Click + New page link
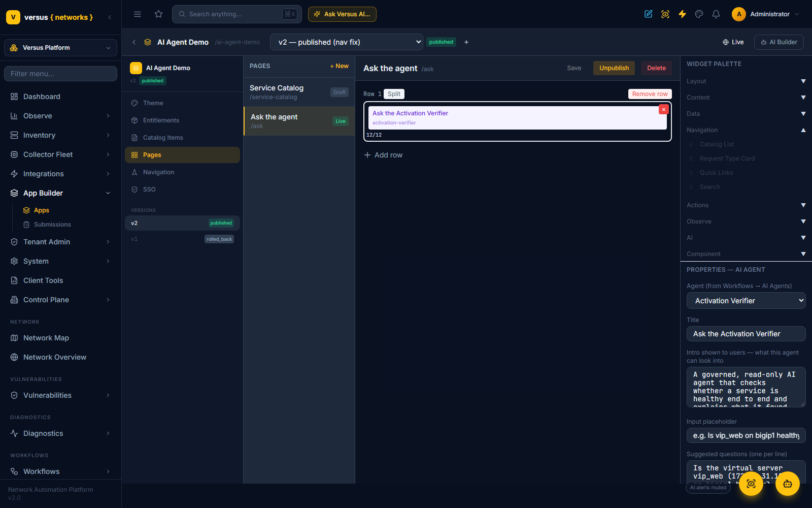Viewport: 812px width, 508px height. point(340,66)
